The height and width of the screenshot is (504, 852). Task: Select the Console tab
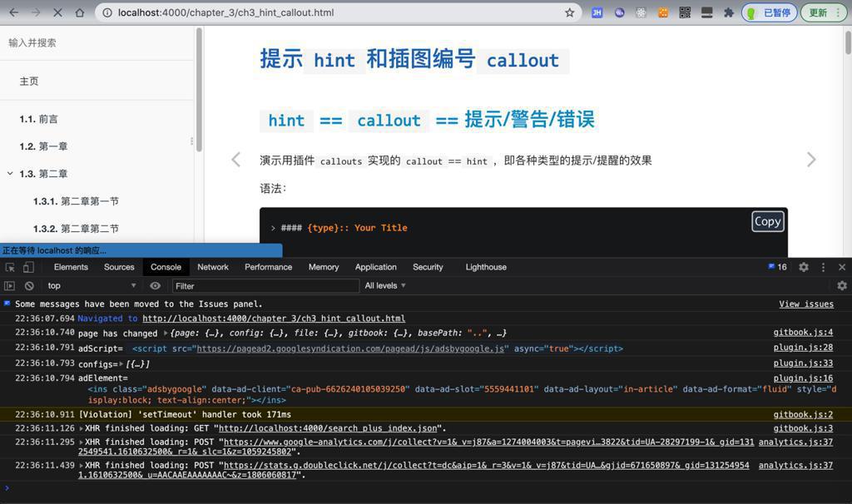pyautogui.click(x=166, y=267)
